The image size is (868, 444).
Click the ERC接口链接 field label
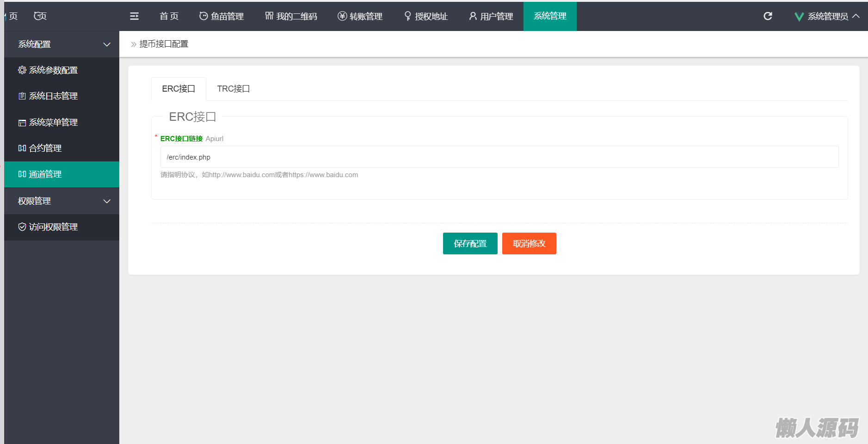pyautogui.click(x=181, y=138)
